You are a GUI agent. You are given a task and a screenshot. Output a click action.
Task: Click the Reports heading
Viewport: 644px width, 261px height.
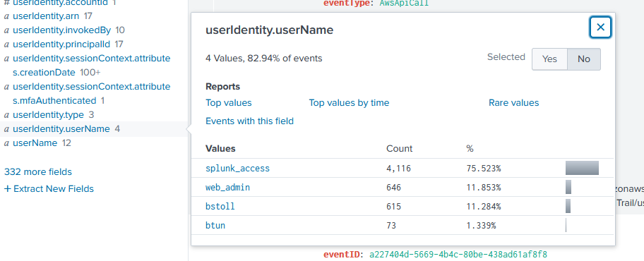coord(222,87)
